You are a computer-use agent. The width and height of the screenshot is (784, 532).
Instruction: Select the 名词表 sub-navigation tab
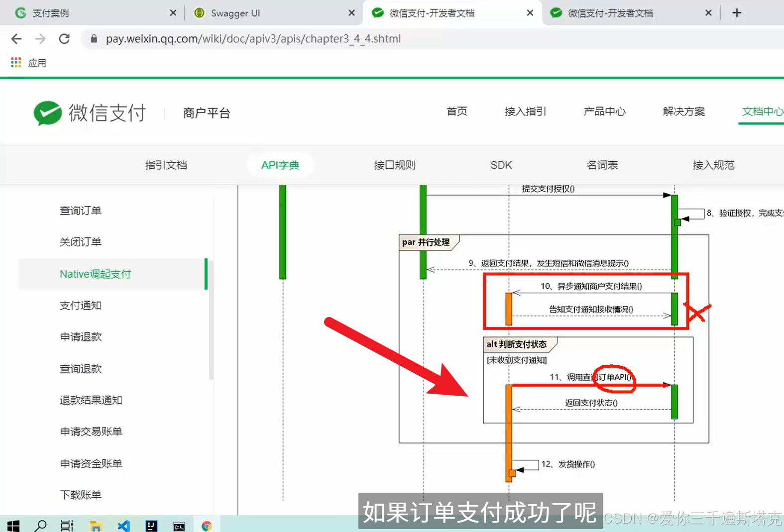(x=602, y=165)
